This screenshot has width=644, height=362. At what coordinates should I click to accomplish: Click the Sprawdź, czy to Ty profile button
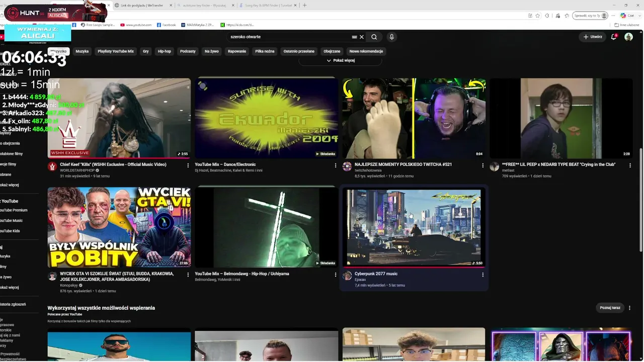tap(591, 16)
